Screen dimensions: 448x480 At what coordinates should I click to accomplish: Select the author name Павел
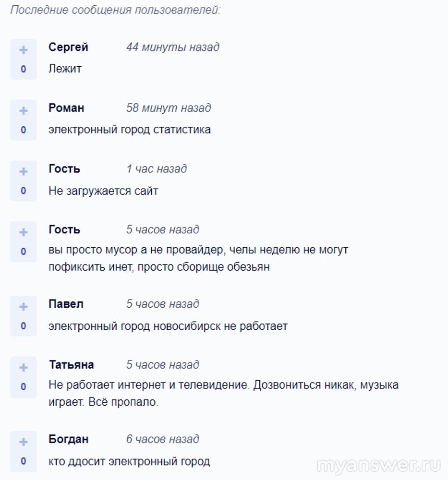66,304
